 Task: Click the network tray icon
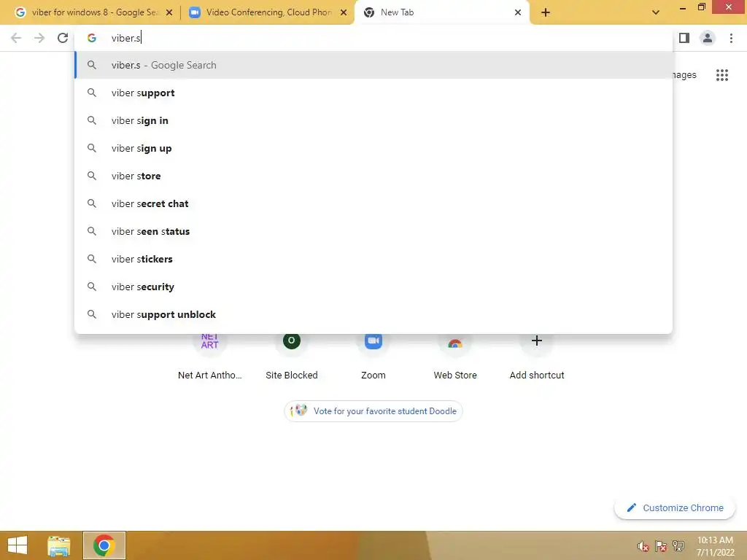(678, 546)
